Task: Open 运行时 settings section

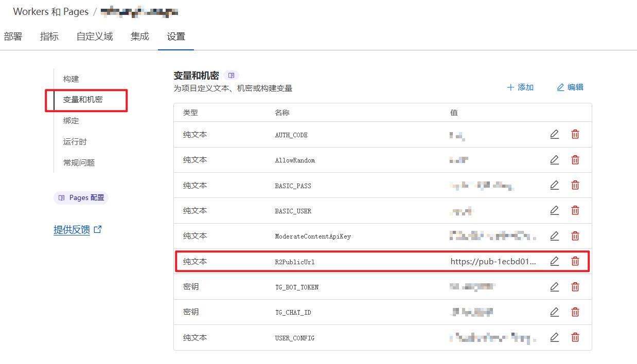Action: point(75,142)
